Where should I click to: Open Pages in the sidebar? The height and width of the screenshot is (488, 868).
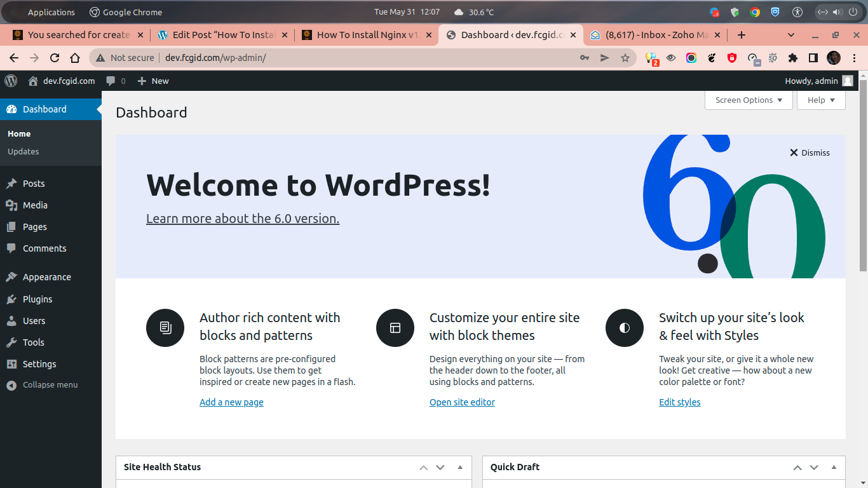[51, 227]
